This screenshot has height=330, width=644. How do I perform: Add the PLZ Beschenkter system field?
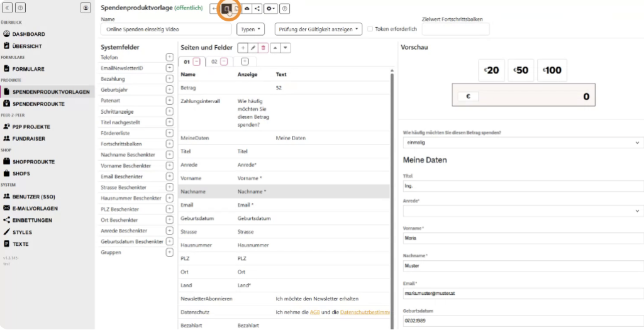pos(169,209)
